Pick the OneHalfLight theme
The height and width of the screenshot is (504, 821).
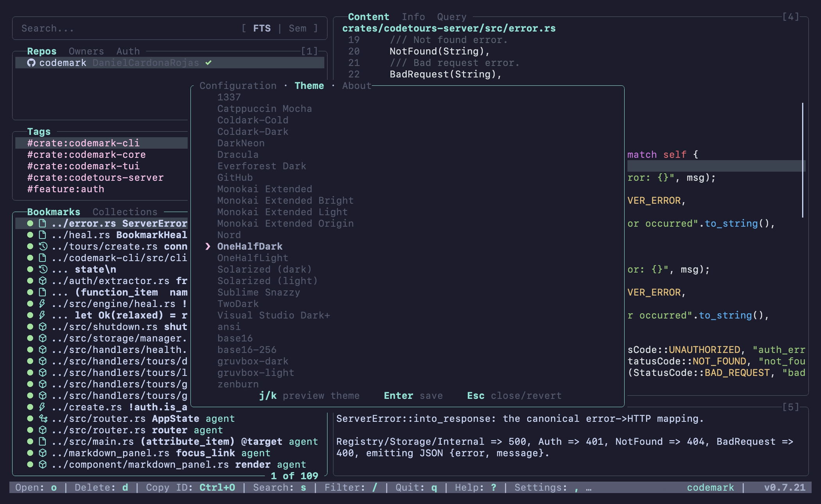[x=253, y=258]
